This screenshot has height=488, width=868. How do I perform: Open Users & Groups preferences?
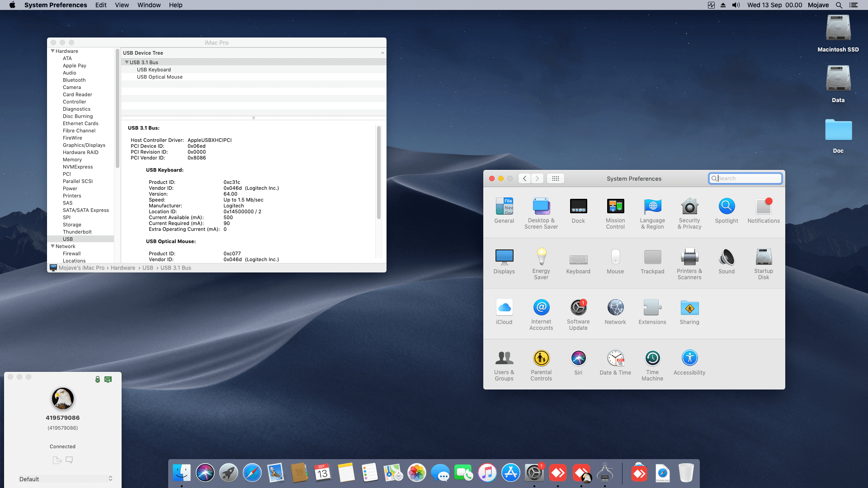pyautogui.click(x=504, y=365)
